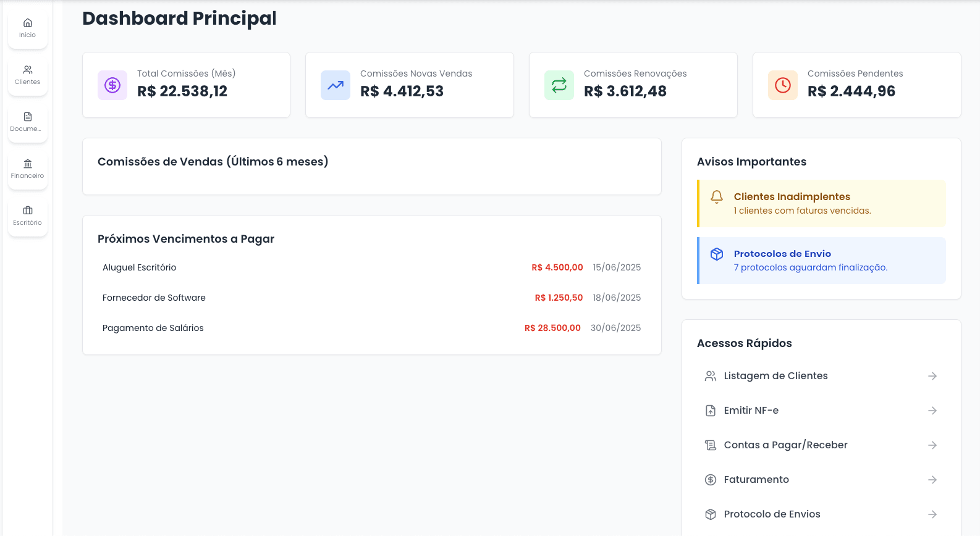Click the arrow next to Listagem de Clientes
The image size is (980, 536).
pos(932,376)
